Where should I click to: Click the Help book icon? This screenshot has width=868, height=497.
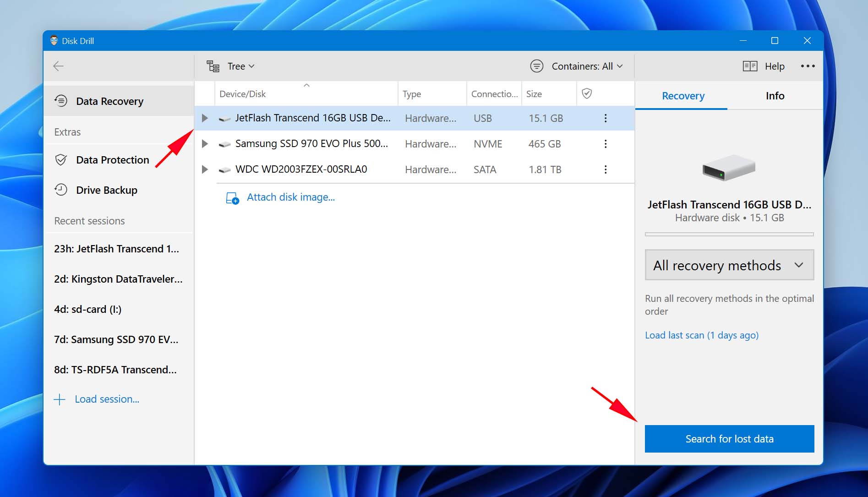(x=750, y=66)
